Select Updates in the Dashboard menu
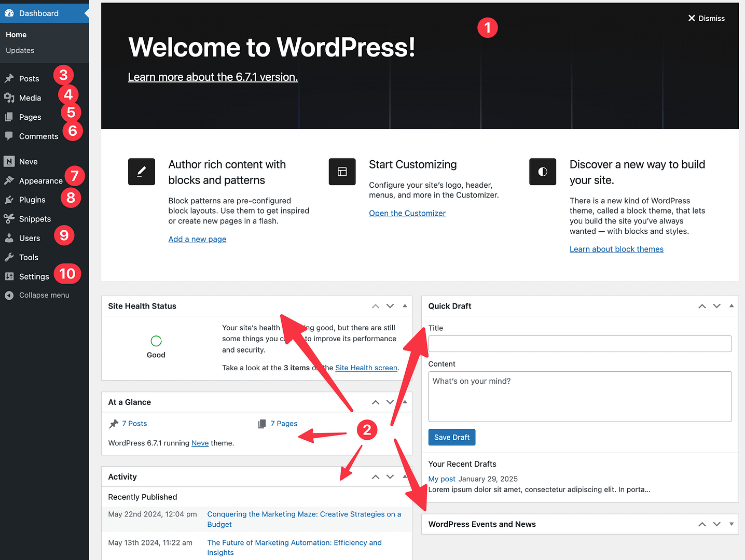 pyautogui.click(x=20, y=50)
